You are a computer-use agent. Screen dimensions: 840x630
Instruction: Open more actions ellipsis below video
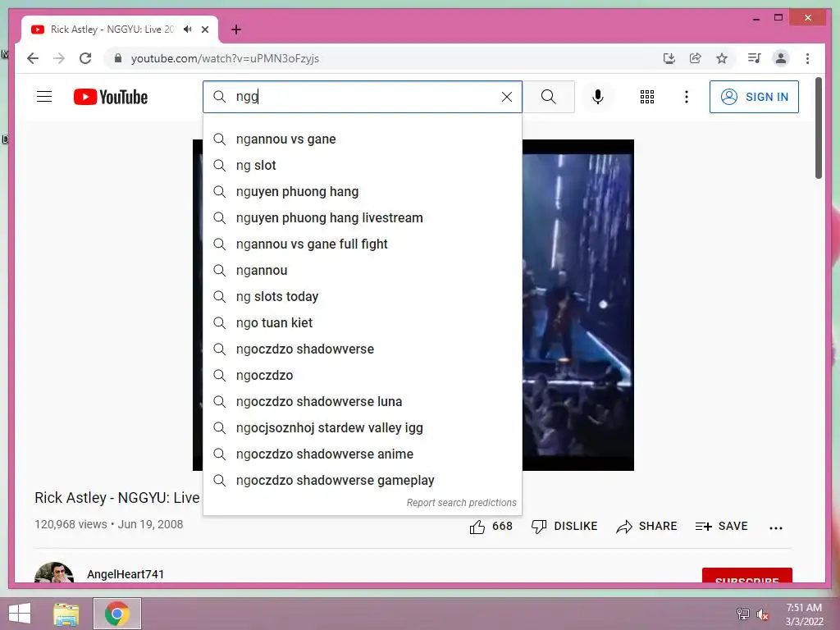[776, 527]
